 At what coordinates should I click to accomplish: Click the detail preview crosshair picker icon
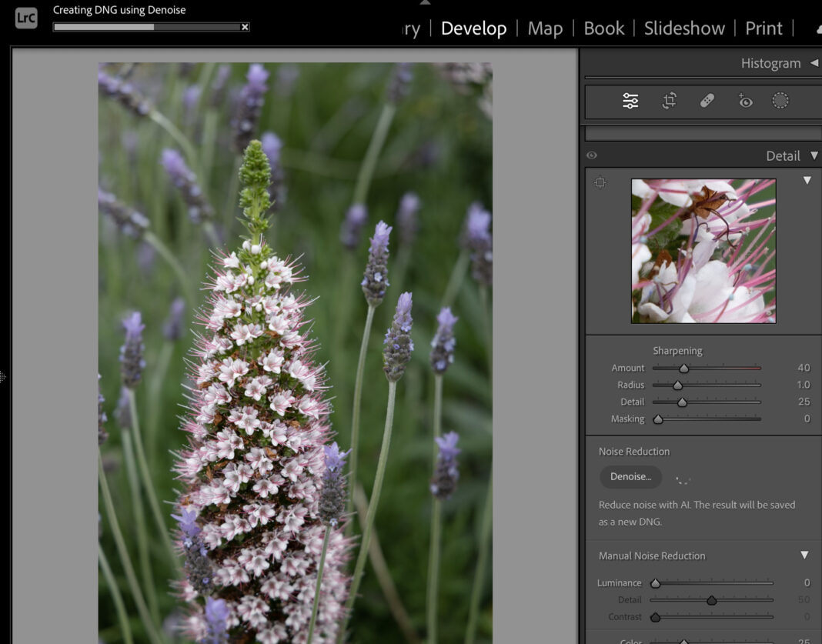pyautogui.click(x=600, y=182)
